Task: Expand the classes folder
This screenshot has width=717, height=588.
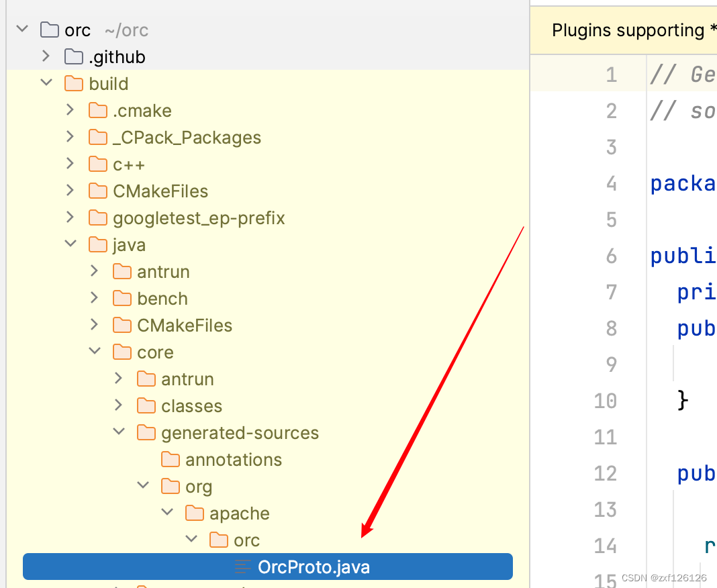Action: coord(119,405)
